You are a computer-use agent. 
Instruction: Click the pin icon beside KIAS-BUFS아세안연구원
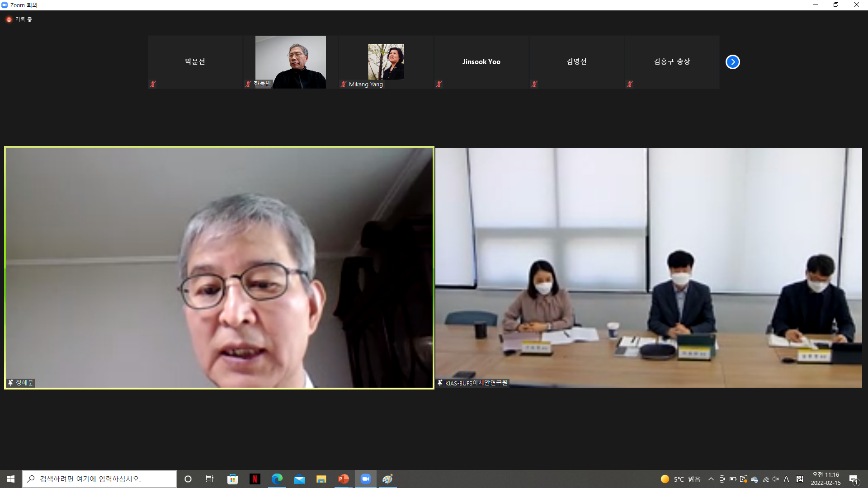tap(440, 383)
